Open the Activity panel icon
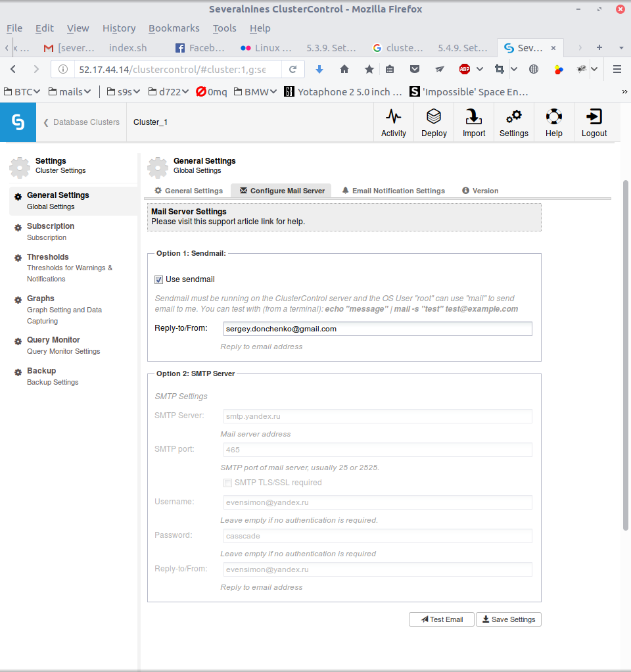The image size is (631, 672). tap(393, 122)
